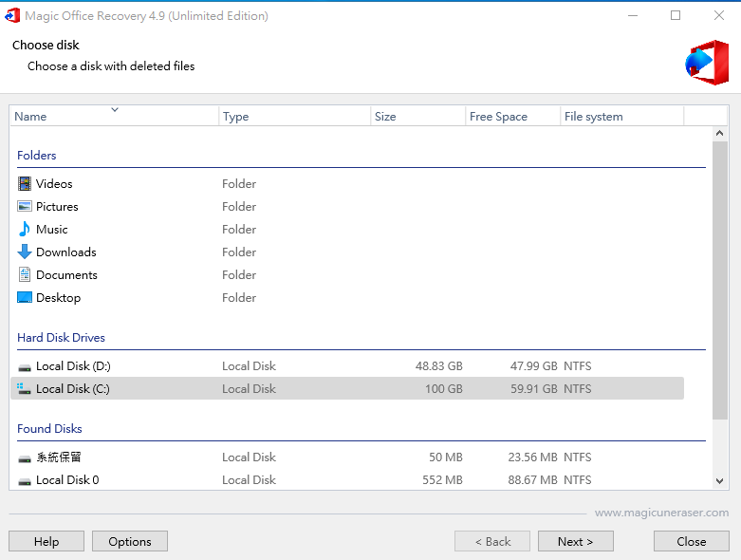Select the Local Disk (D:) name
The height and width of the screenshot is (560, 741).
click(73, 365)
